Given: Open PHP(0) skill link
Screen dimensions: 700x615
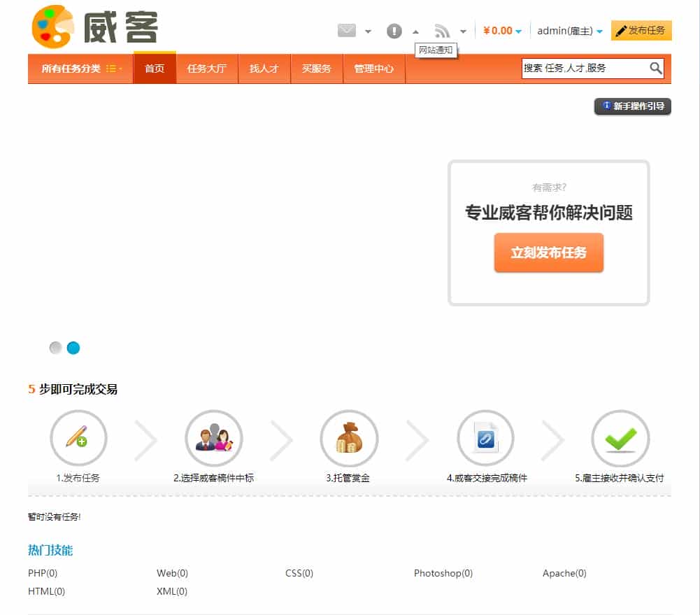Looking at the screenshot, I should tap(43, 573).
